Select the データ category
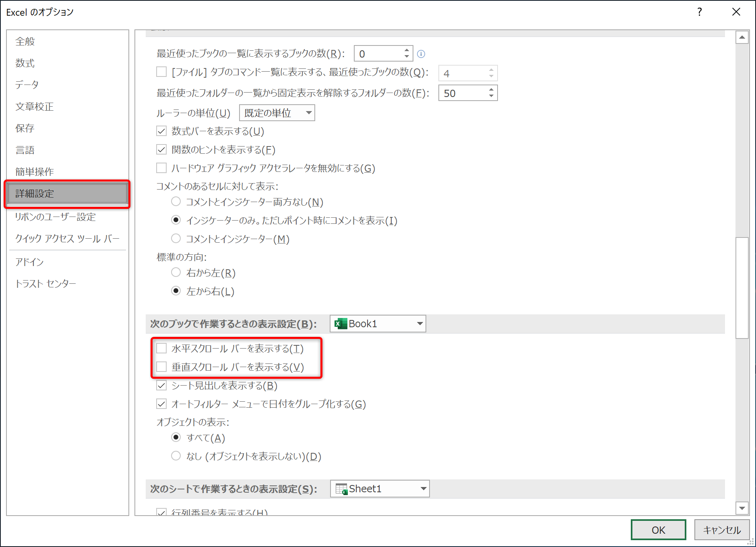The image size is (756, 547). [x=67, y=85]
